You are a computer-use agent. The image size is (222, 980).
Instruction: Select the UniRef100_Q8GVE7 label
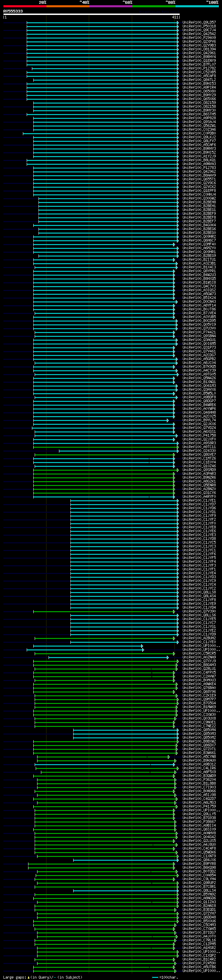coord(199,455)
